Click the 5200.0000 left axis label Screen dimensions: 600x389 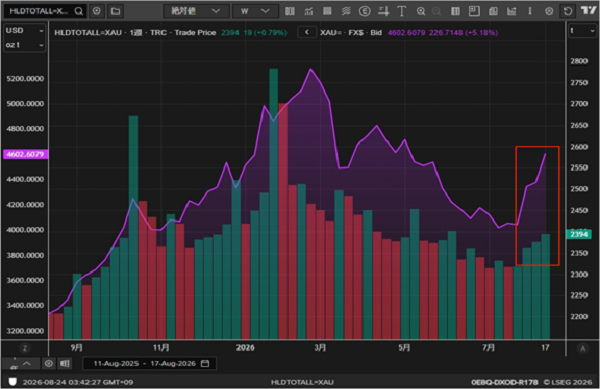25,78
